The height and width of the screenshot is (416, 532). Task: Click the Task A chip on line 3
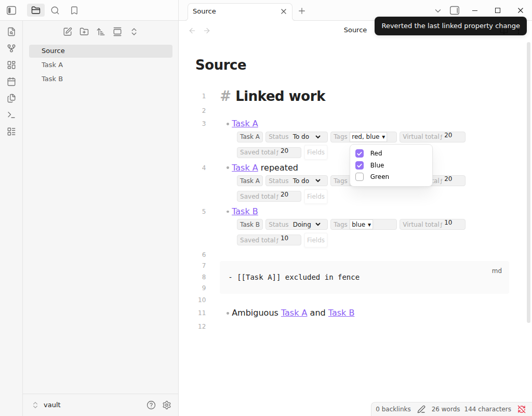coord(250,137)
